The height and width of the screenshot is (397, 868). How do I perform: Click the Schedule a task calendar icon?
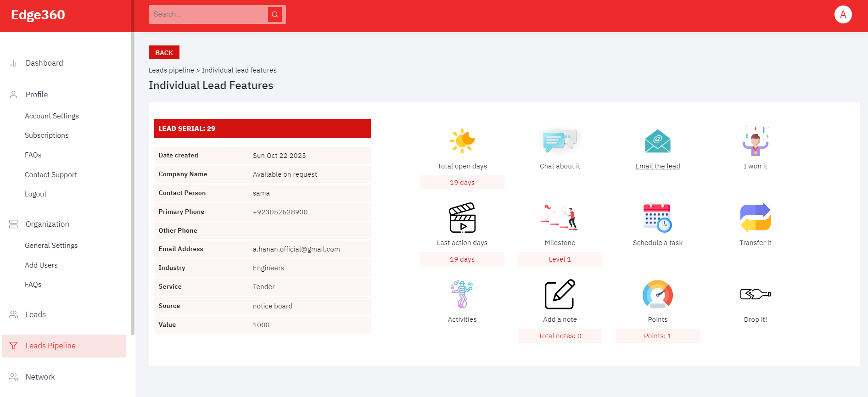[x=657, y=218]
